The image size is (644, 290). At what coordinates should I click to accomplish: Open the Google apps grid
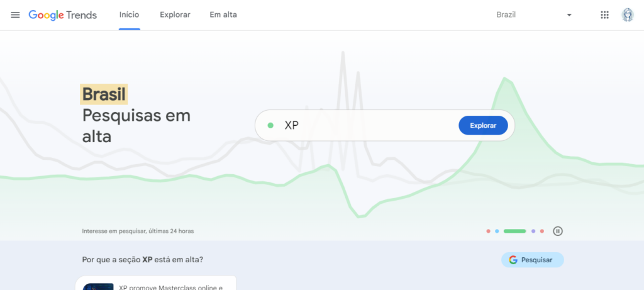(x=604, y=15)
